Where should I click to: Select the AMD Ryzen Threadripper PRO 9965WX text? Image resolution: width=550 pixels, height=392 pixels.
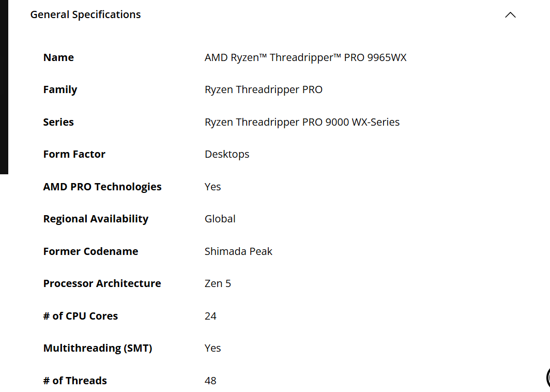(305, 57)
